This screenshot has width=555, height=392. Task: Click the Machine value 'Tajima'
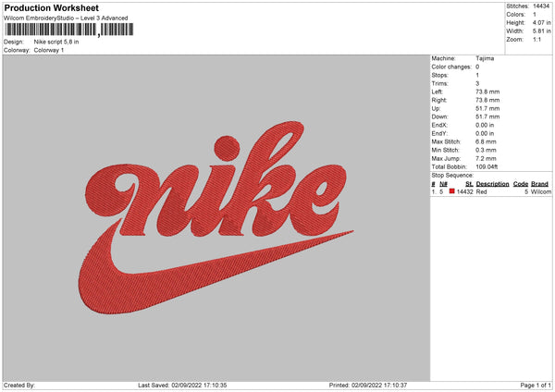485,58
